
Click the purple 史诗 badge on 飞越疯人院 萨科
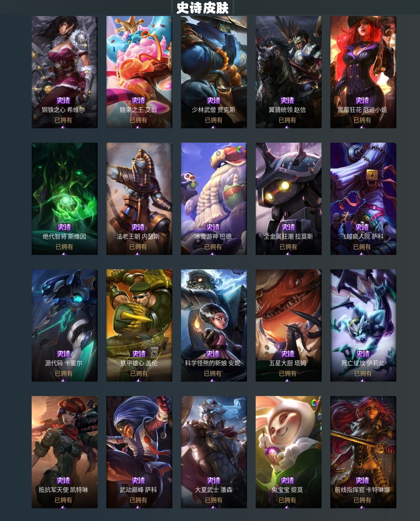[x=362, y=227]
